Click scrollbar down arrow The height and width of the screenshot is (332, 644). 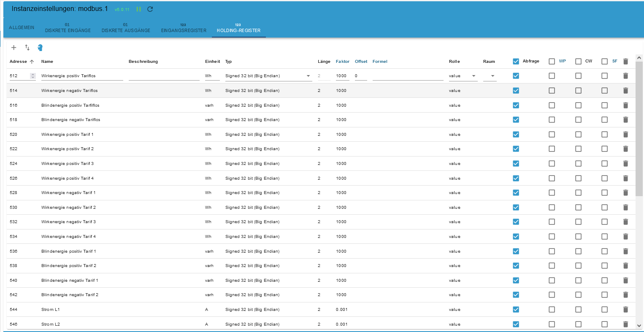tap(639, 326)
